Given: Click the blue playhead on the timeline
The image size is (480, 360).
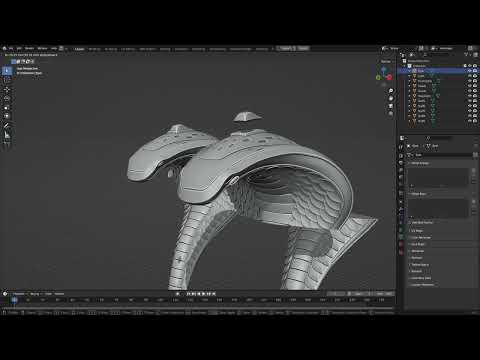Looking at the screenshot, I should (x=14, y=300).
